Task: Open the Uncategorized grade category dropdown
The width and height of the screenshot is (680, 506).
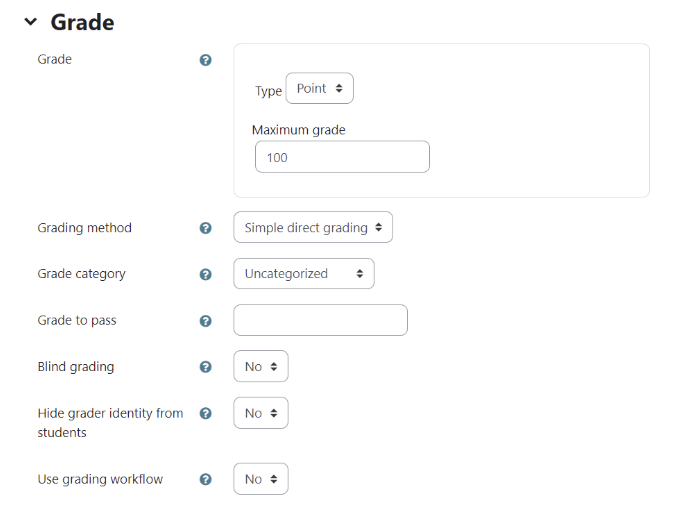Action: (x=303, y=274)
